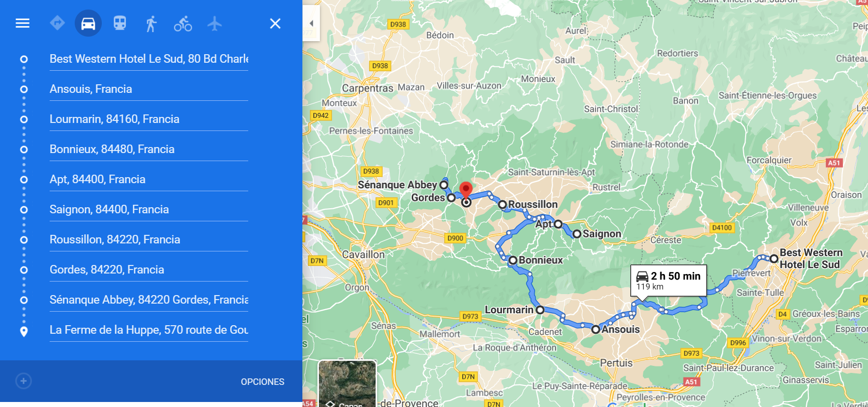868x407 pixels.
Task: Edit the Ansouis, Francia waypoint field
Action: 149,89
